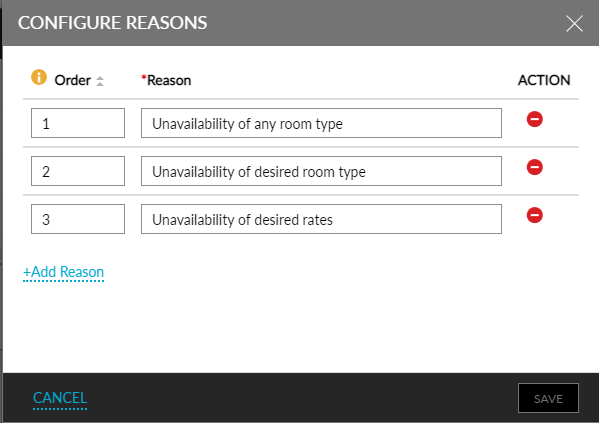Edit the 'Unavailability of desired room type' field
This screenshot has height=423, width=599.
point(321,171)
